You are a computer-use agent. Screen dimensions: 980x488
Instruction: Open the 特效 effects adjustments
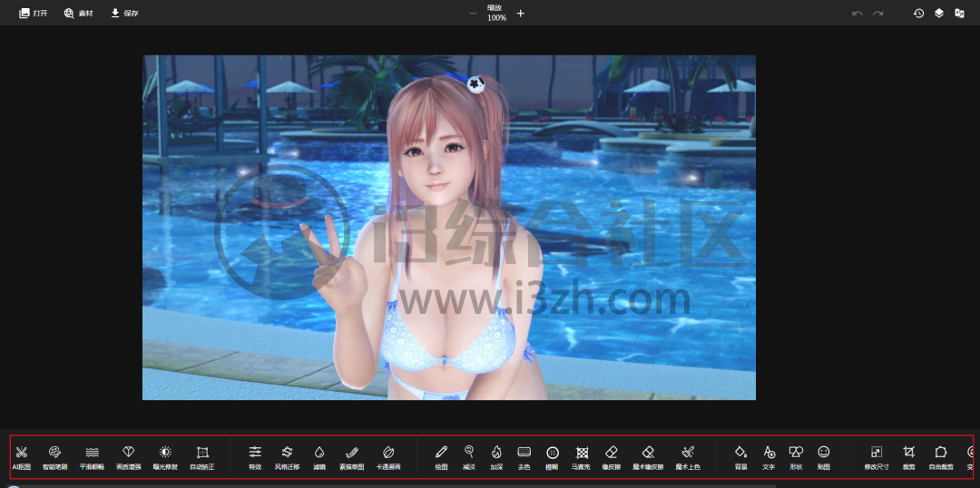point(255,457)
